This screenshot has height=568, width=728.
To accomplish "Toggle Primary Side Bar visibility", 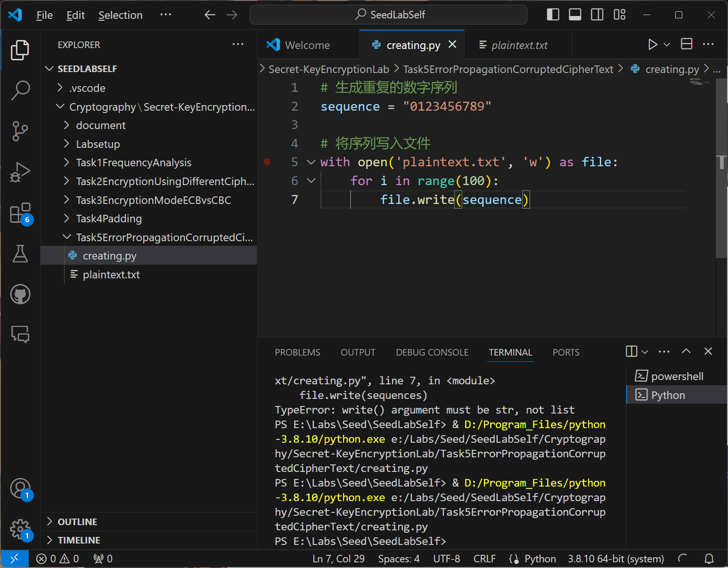I will pyautogui.click(x=553, y=15).
